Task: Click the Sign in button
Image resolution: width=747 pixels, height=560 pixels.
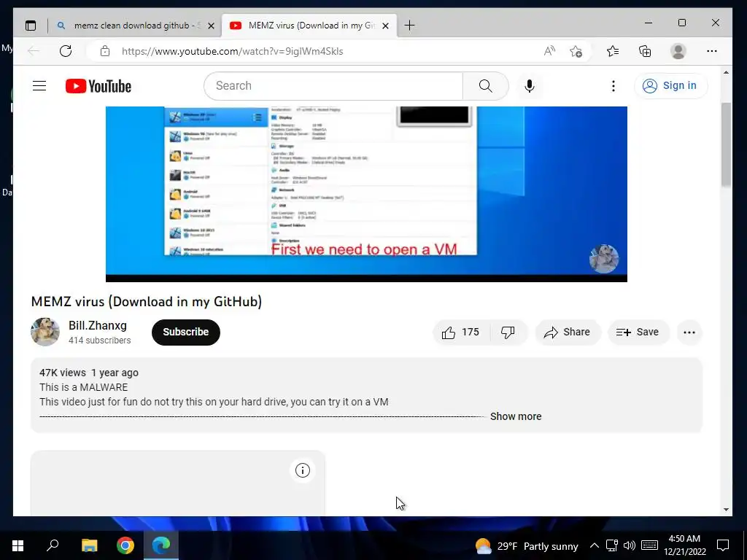Action: click(x=670, y=86)
